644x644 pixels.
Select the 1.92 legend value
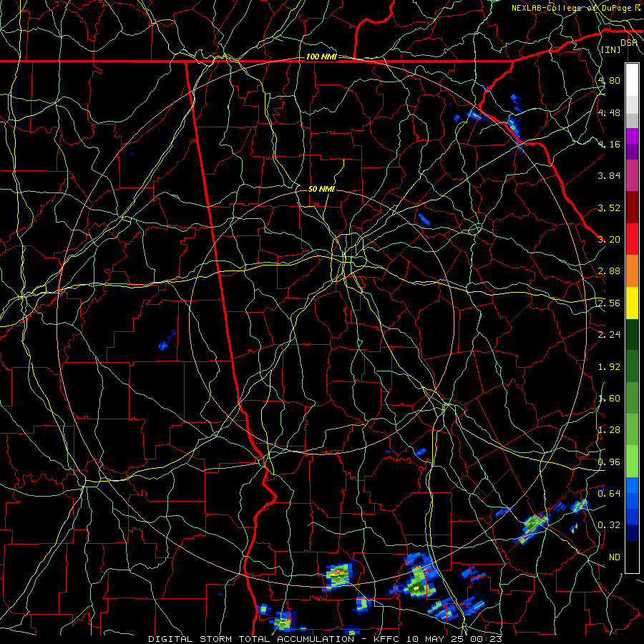(609, 367)
